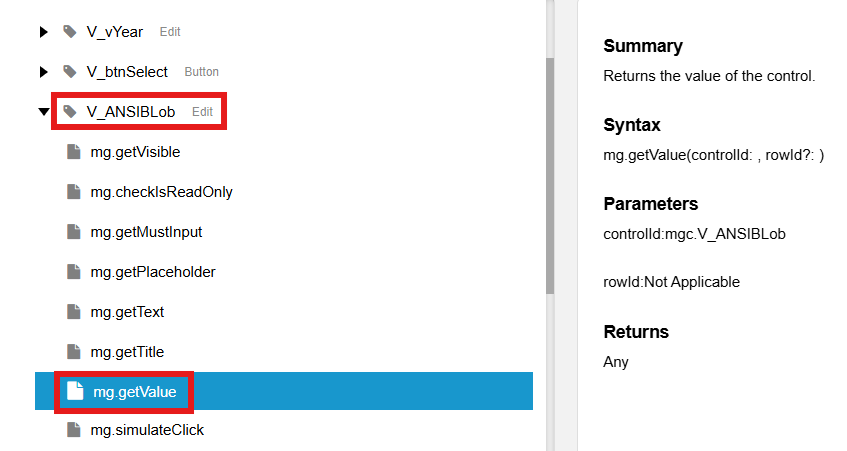Viewport: 847px width, 451px height.
Task: Click the file icon next to mg.getVisible
Action: [x=74, y=152]
